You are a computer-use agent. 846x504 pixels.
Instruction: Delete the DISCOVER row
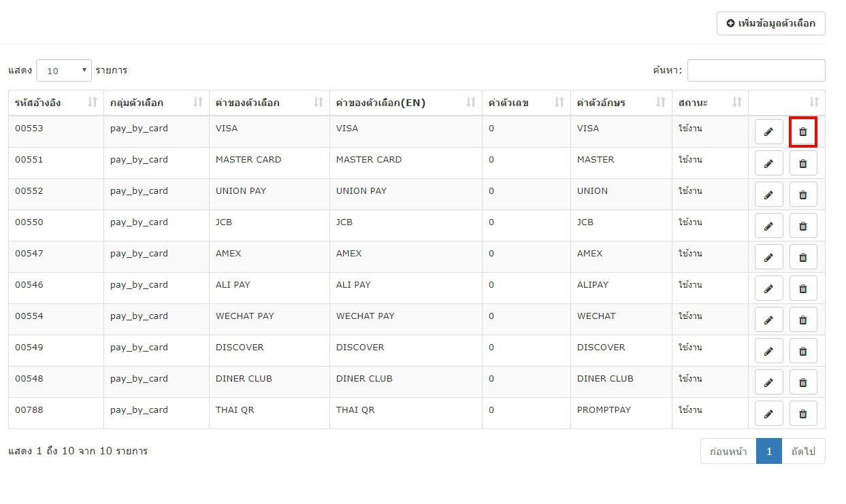(803, 351)
